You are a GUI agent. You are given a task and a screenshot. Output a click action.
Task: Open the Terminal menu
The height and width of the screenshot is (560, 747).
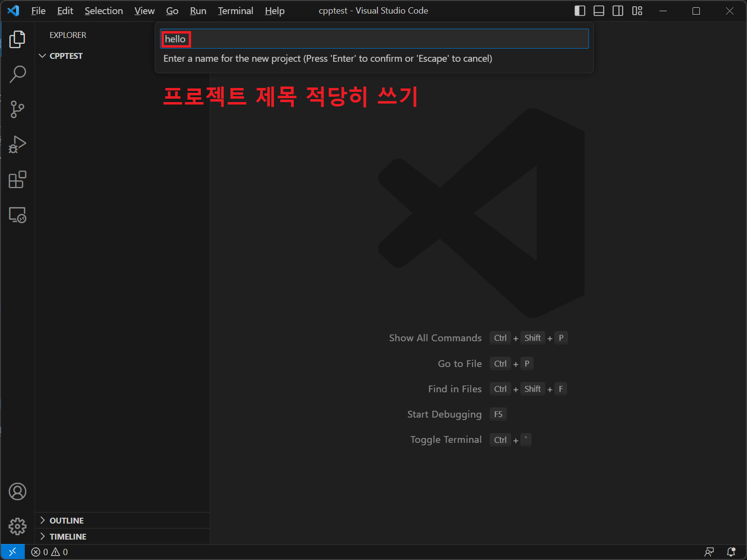point(235,11)
